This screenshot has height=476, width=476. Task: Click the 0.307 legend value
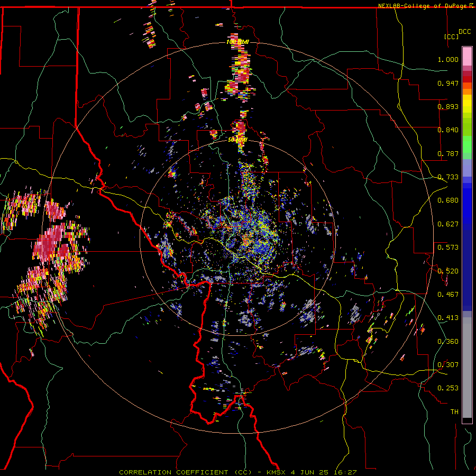448,365
